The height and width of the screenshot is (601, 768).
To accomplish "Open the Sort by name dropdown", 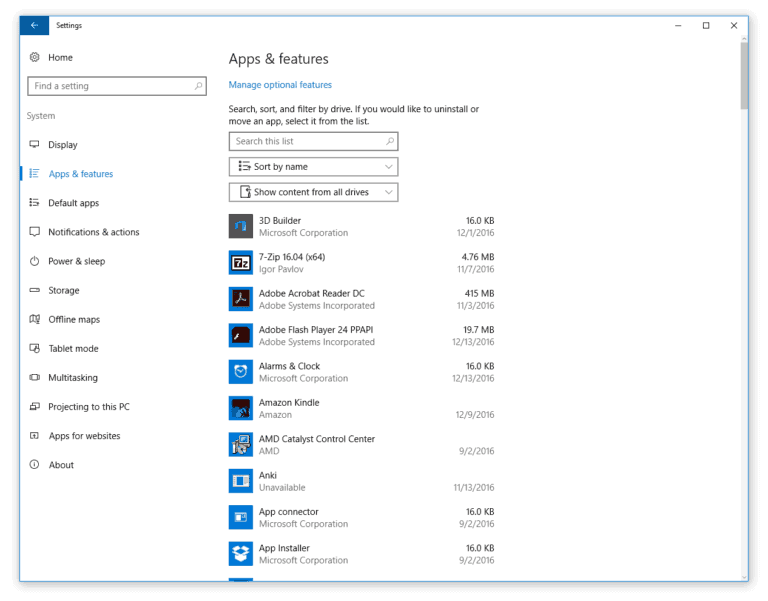I will click(x=313, y=167).
